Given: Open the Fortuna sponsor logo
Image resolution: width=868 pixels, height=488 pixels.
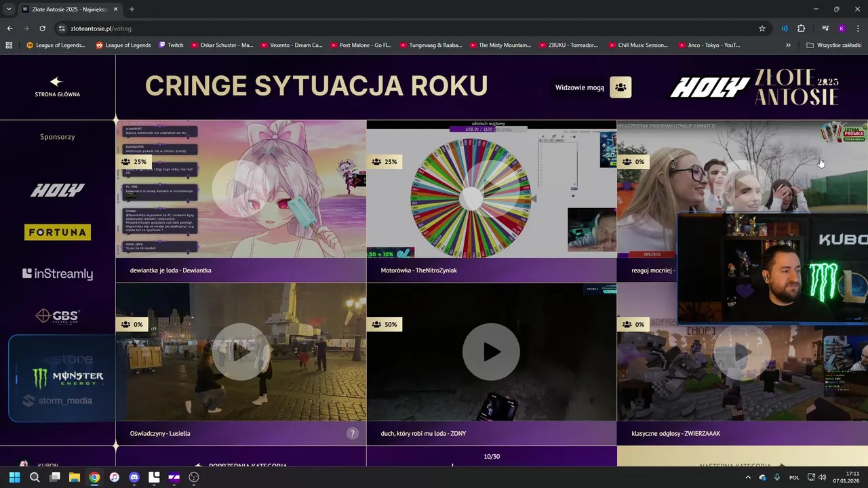Looking at the screenshot, I should tap(58, 232).
